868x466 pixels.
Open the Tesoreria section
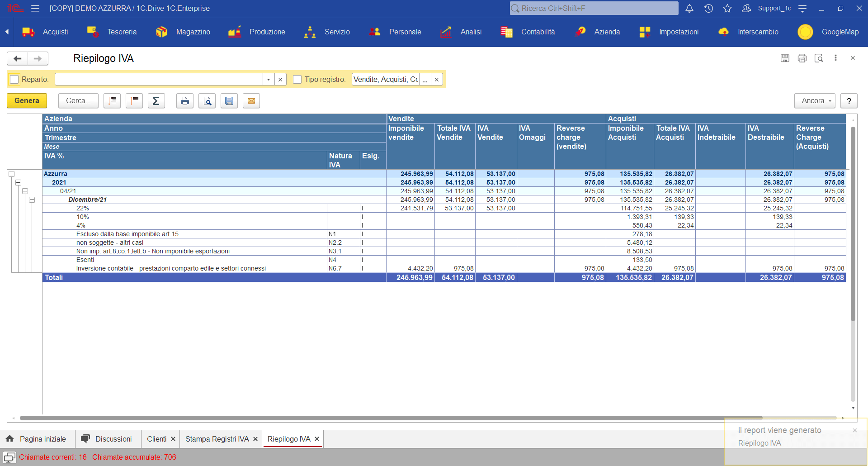(x=112, y=32)
